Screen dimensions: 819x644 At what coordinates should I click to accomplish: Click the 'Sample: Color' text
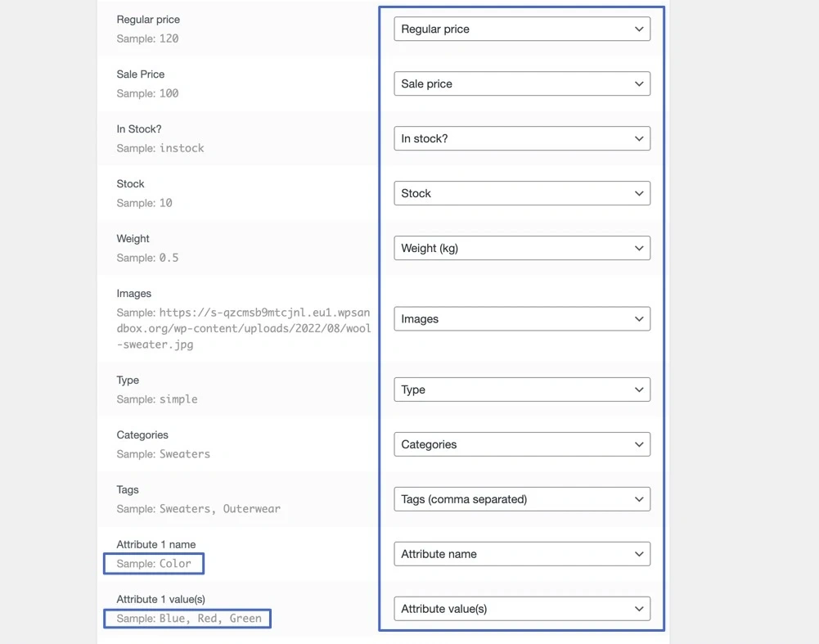point(154,564)
